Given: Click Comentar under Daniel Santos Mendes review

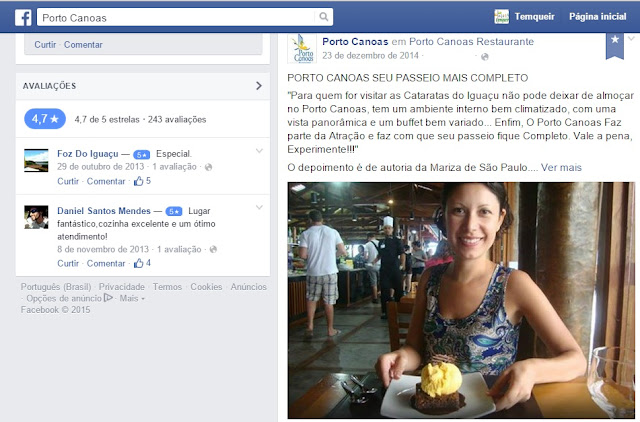Looking at the screenshot, I should pos(106,263).
